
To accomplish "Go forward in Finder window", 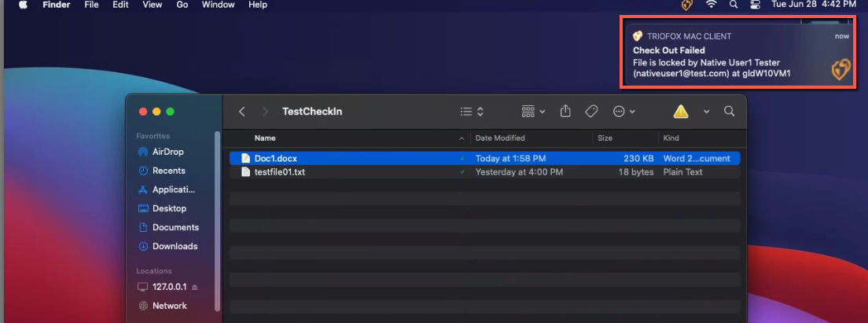I will click(265, 111).
